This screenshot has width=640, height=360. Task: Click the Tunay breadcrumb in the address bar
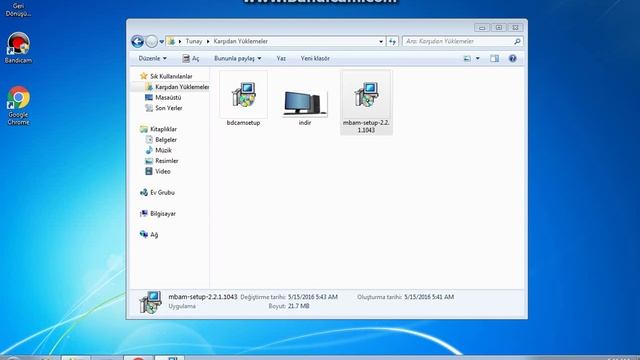point(193,41)
